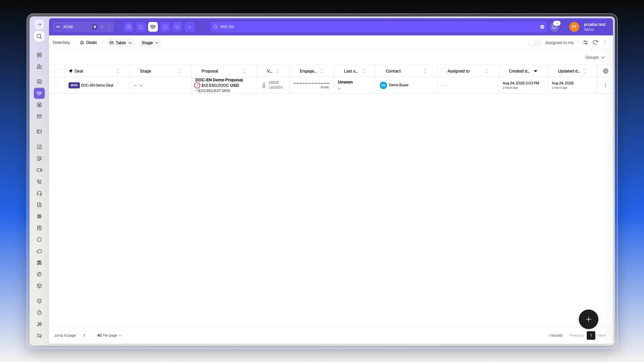
Task: Open the companies building icon in sidebar
Action: click(x=39, y=66)
